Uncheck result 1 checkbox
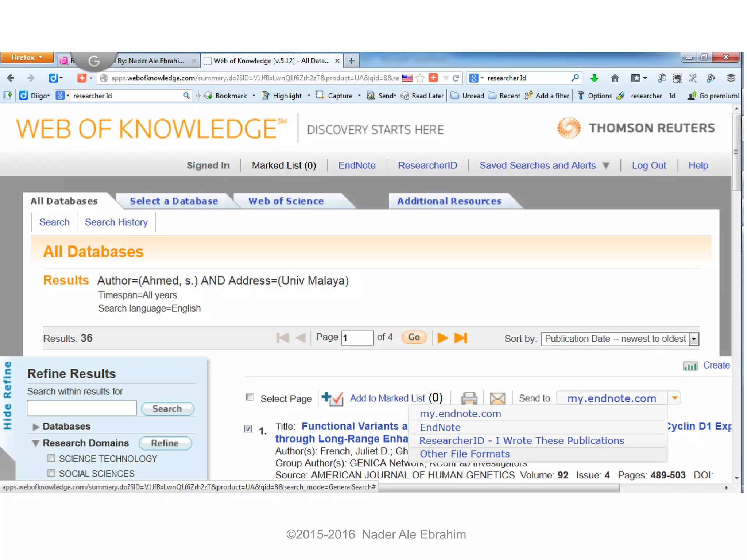This screenshot has height=560, width=747. (x=248, y=429)
